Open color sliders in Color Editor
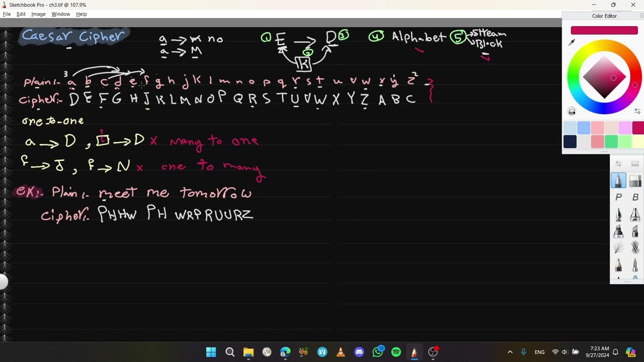The width and height of the screenshot is (644, 362). 637,111
